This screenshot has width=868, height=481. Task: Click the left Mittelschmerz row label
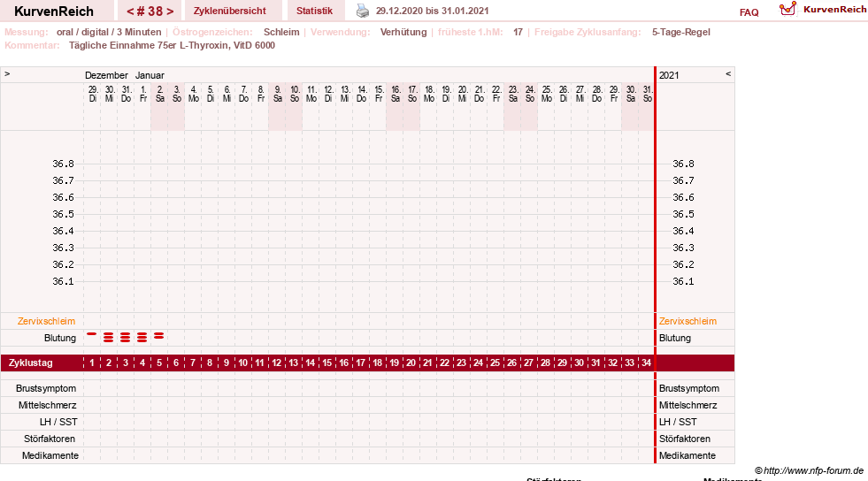tap(48, 405)
